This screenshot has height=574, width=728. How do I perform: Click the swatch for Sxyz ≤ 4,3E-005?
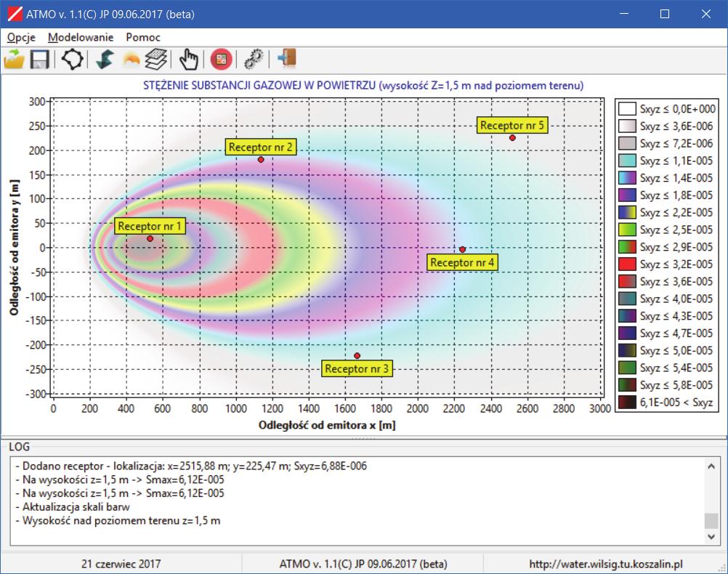(x=627, y=316)
